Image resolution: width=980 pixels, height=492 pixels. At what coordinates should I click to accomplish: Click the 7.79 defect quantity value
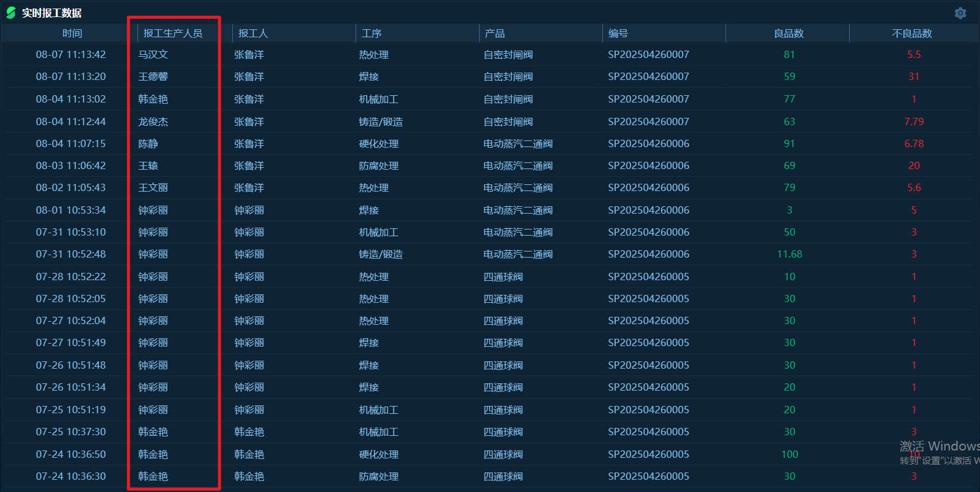coord(913,122)
